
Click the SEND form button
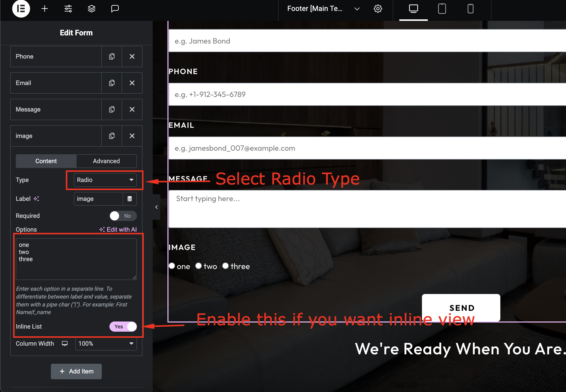point(461,308)
